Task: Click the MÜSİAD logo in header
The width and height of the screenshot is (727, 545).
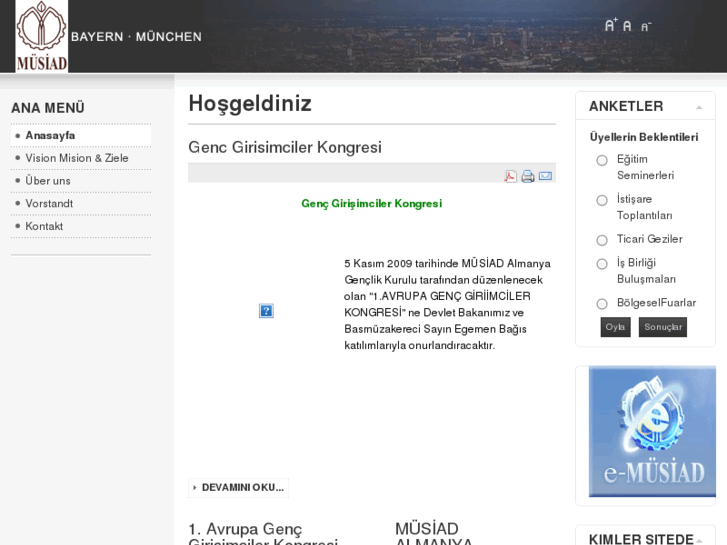Action: tap(42, 36)
